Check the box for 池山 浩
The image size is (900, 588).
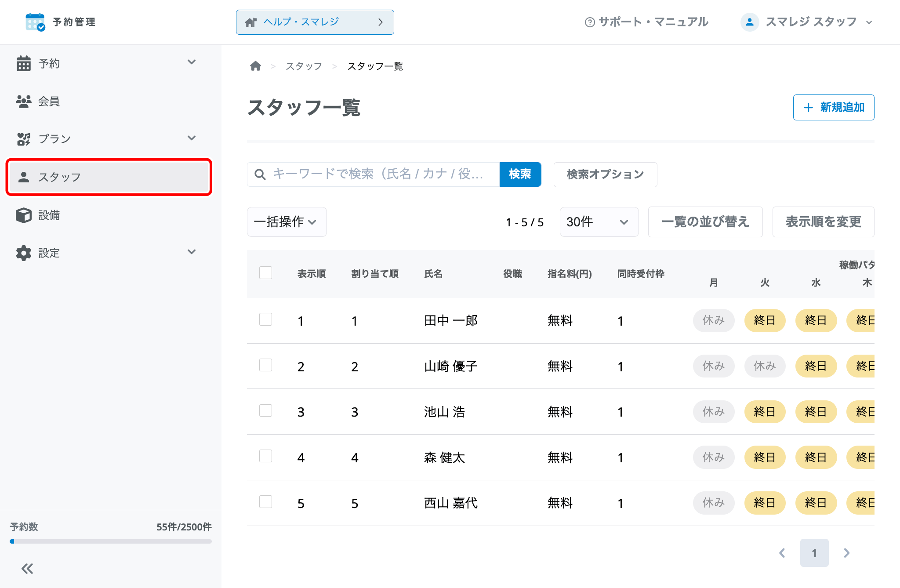[x=266, y=410]
